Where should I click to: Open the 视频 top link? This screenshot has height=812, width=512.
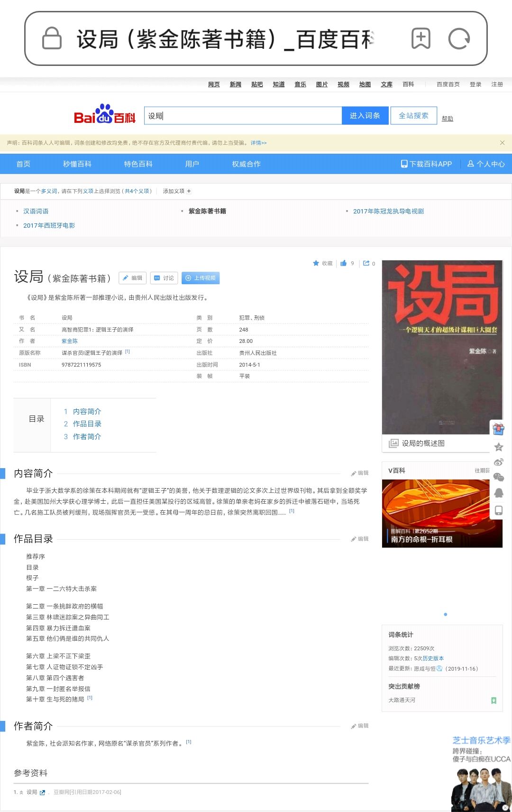(x=343, y=84)
